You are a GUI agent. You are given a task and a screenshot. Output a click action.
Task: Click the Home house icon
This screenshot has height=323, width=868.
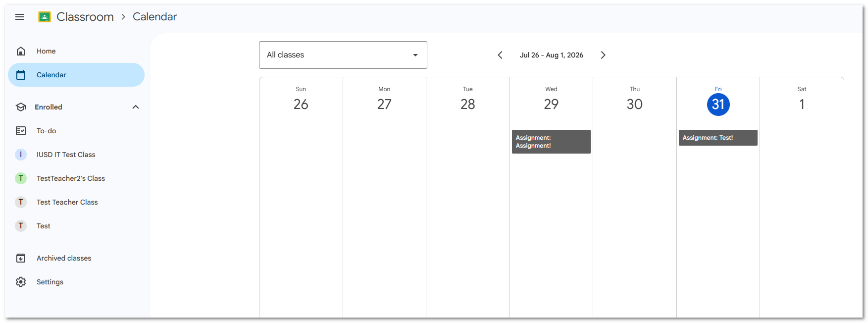point(21,51)
